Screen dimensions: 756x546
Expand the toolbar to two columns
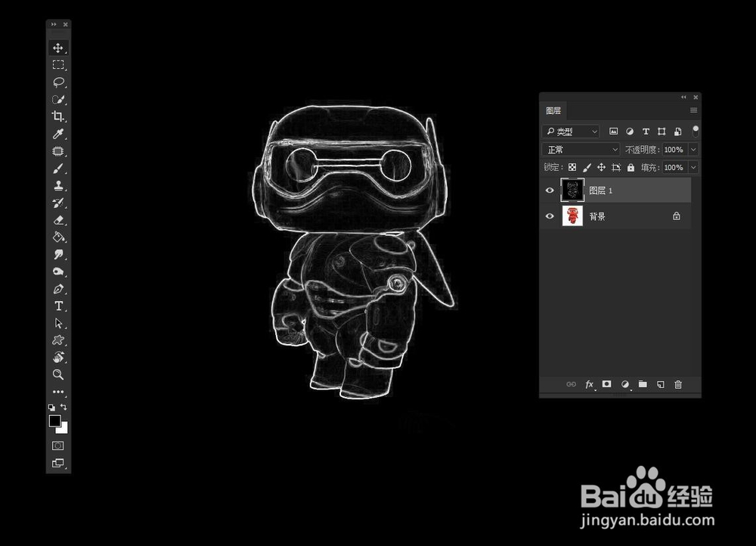pyautogui.click(x=54, y=24)
